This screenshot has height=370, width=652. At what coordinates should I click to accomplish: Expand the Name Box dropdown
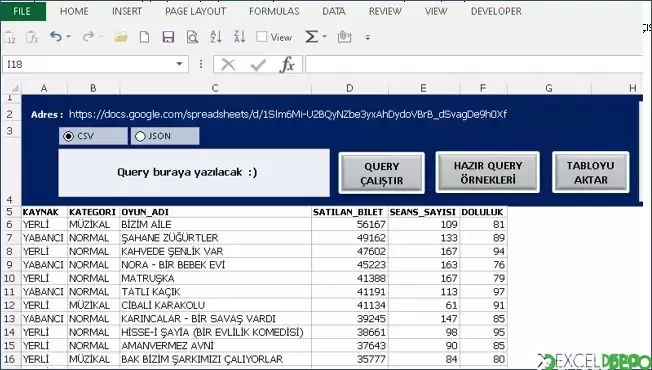pos(179,64)
